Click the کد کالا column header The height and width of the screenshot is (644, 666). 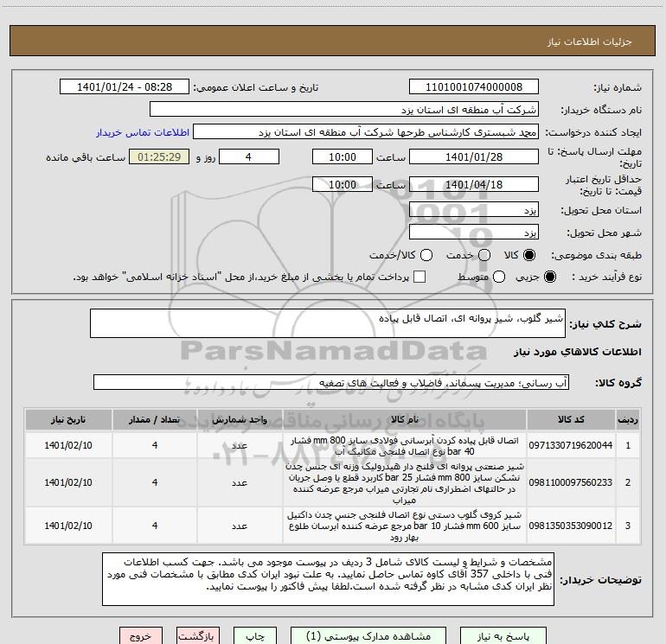(x=571, y=420)
